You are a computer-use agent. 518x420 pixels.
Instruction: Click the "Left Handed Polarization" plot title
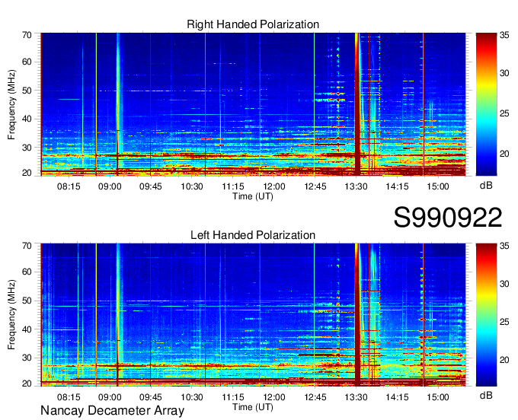253,235
